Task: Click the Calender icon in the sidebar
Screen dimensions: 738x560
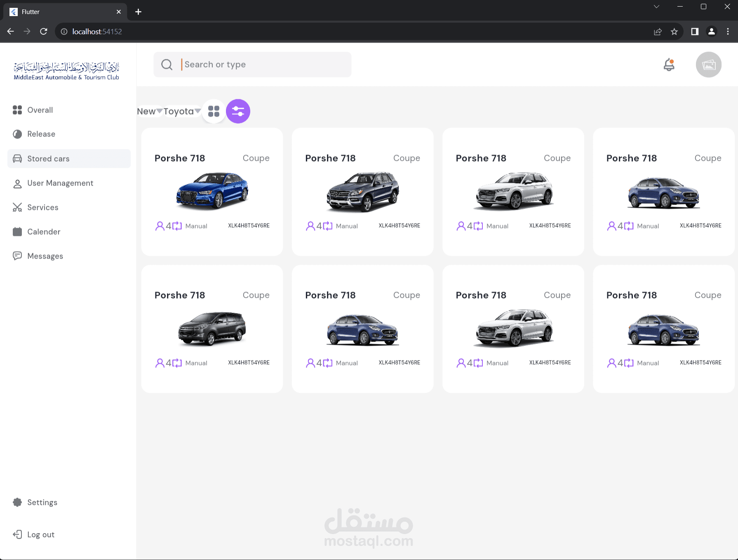Action: click(x=17, y=232)
